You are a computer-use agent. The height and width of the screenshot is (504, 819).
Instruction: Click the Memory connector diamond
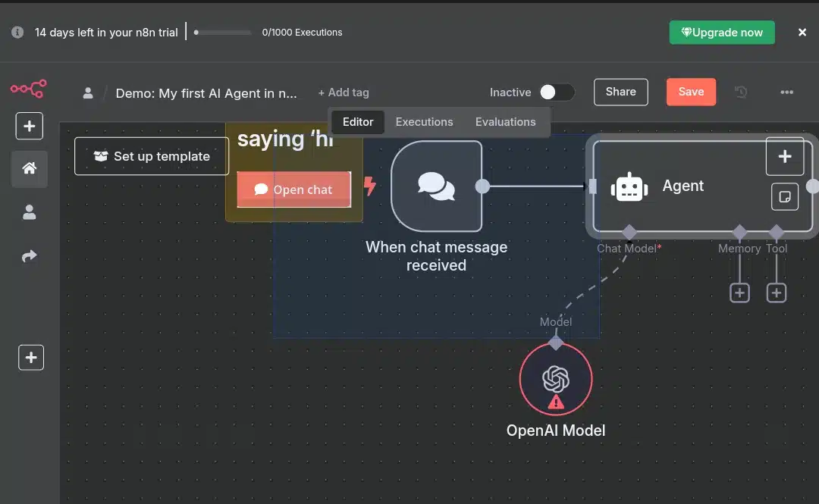pyautogui.click(x=739, y=232)
